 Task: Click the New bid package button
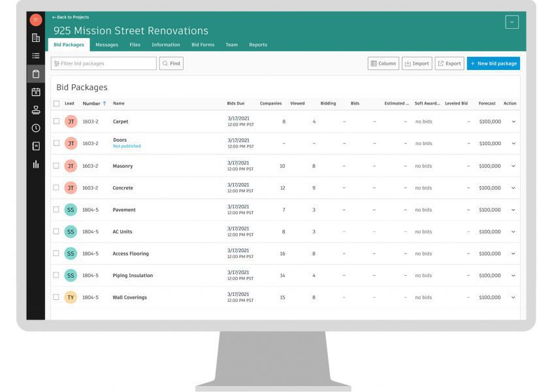[x=494, y=63]
